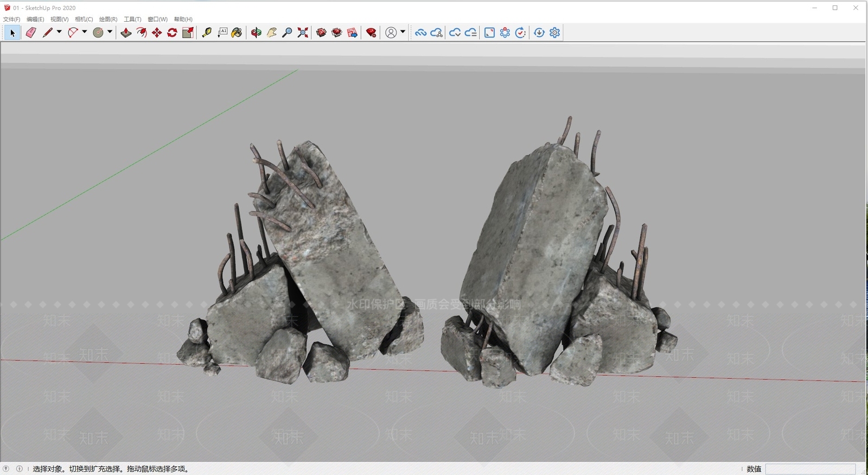Click the user account sign-in icon

tap(391, 33)
